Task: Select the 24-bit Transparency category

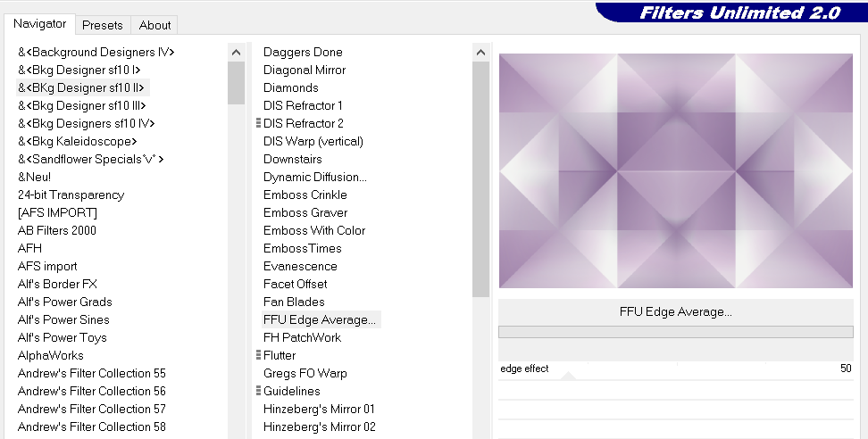Action: (x=71, y=195)
